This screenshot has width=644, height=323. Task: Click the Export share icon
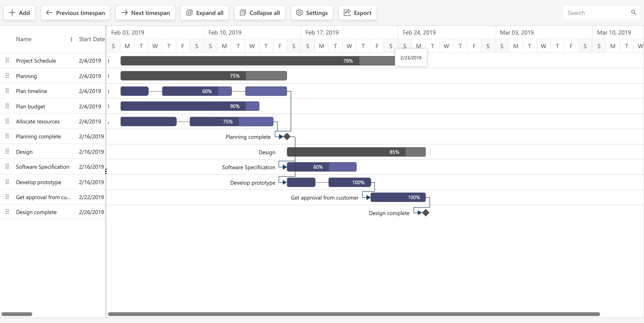point(347,13)
